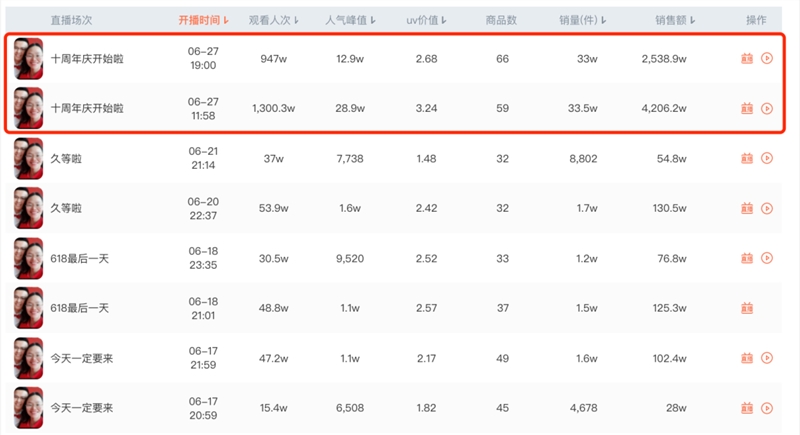Click thumbnail of first 十周年庆开始啦 stream
Image resolution: width=800 pixels, height=435 pixels.
pos(29,59)
